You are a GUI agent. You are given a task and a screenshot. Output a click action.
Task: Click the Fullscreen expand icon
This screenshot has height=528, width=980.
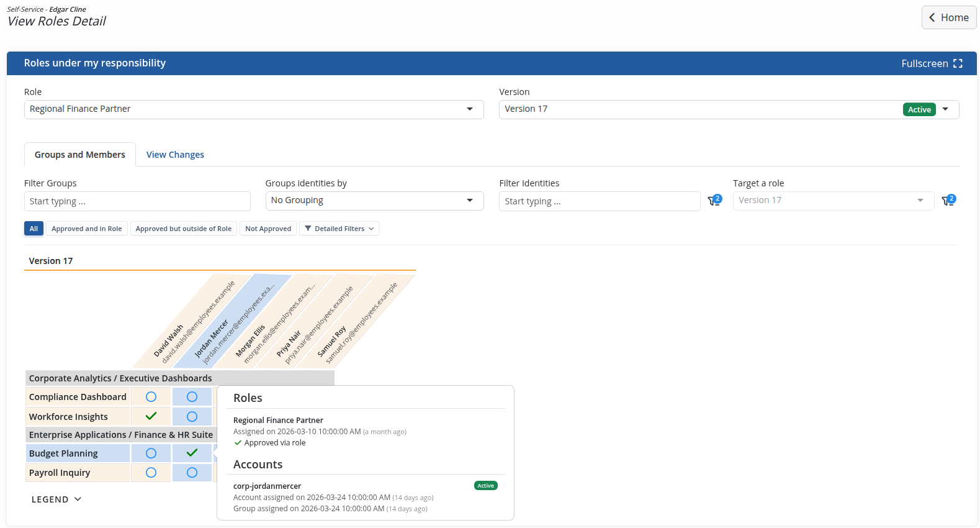[x=958, y=63]
